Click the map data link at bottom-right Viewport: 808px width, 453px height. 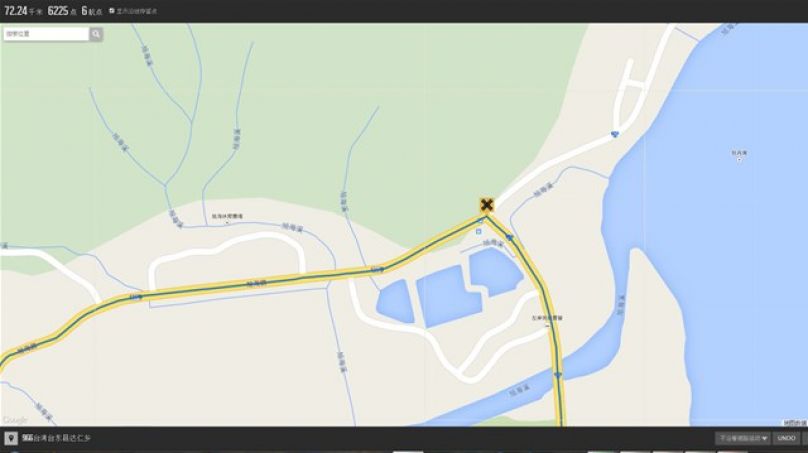pyautogui.click(x=795, y=423)
